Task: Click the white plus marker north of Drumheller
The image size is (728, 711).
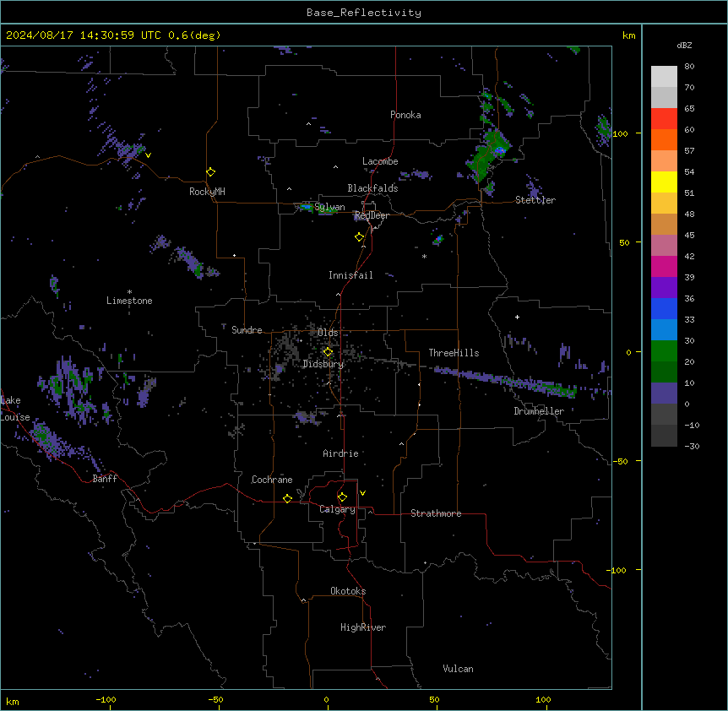Action: point(517,317)
